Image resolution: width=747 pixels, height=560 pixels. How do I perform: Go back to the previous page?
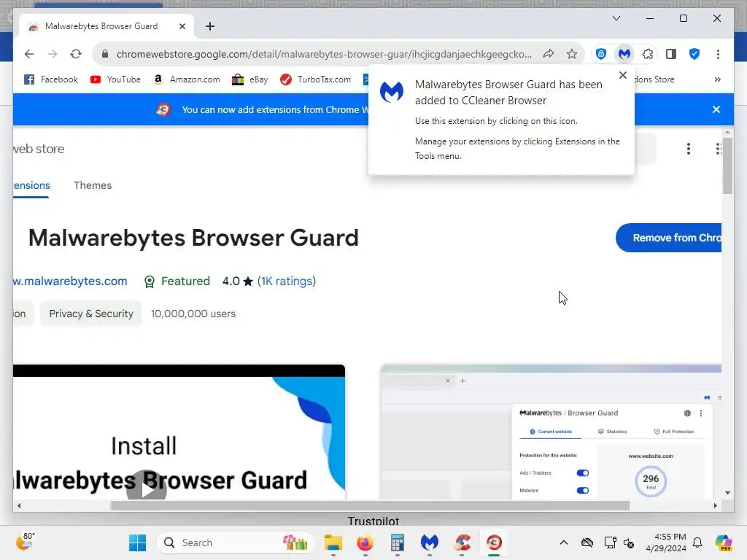(29, 54)
